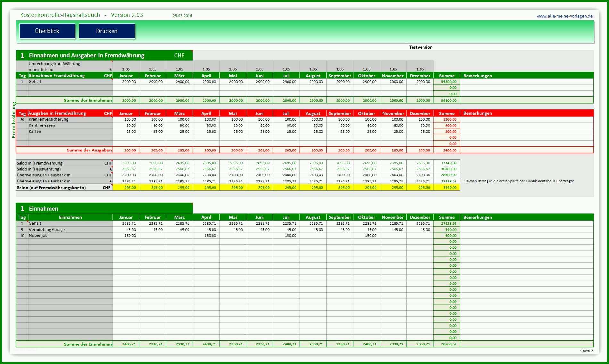
Task: Click the Nebenjob 150,00 cell for Oktober
Action: (366, 236)
